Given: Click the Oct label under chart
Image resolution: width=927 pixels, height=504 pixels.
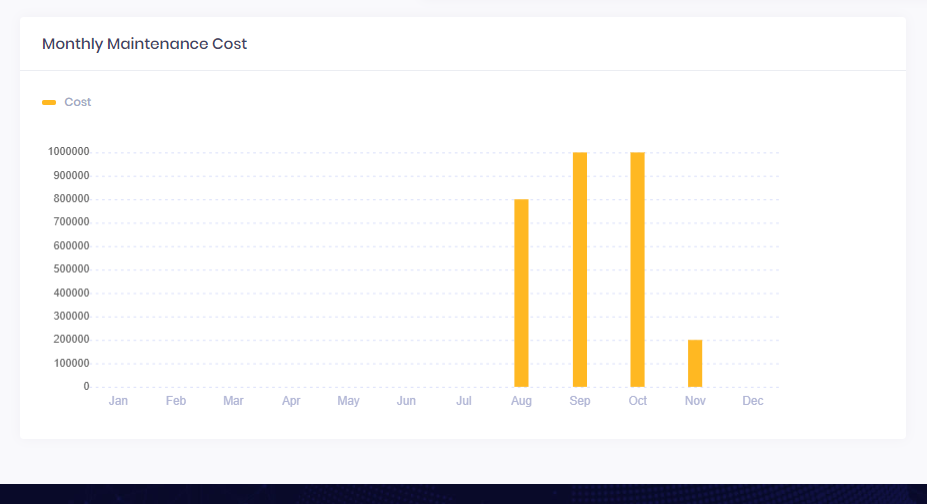Looking at the screenshot, I should click(x=637, y=401).
